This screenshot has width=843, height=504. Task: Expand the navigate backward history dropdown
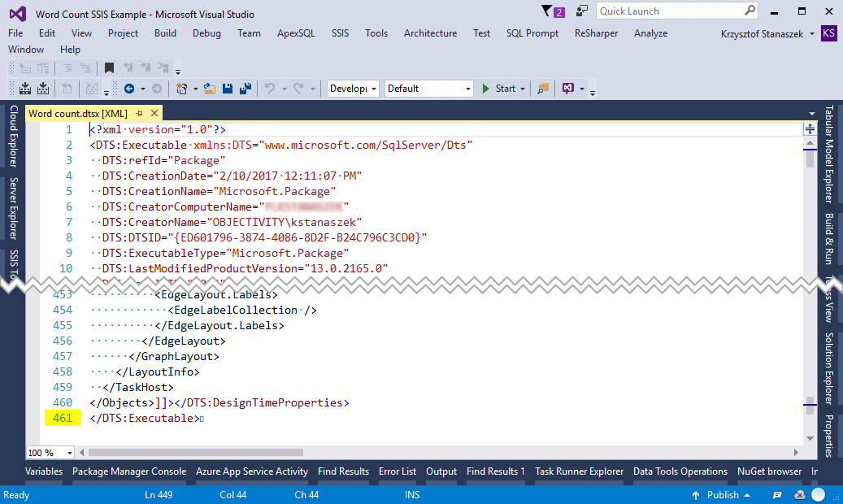click(x=142, y=89)
